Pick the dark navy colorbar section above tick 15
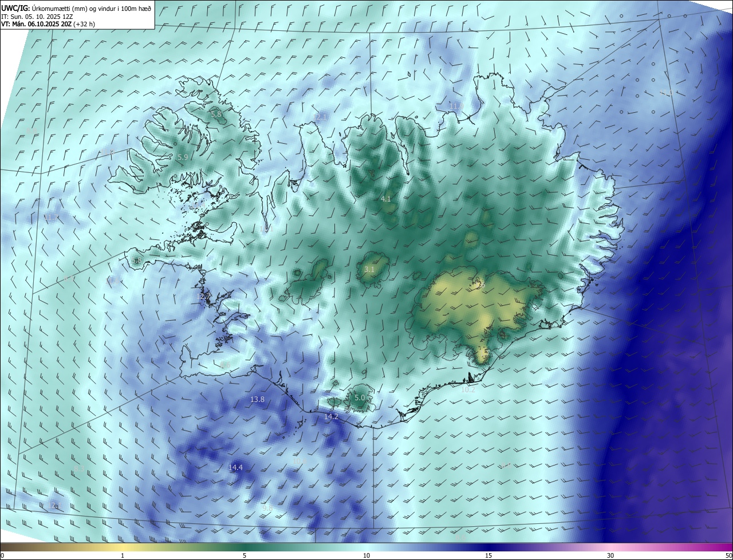The image size is (733, 560). pyautogui.click(x=488, y=547)
